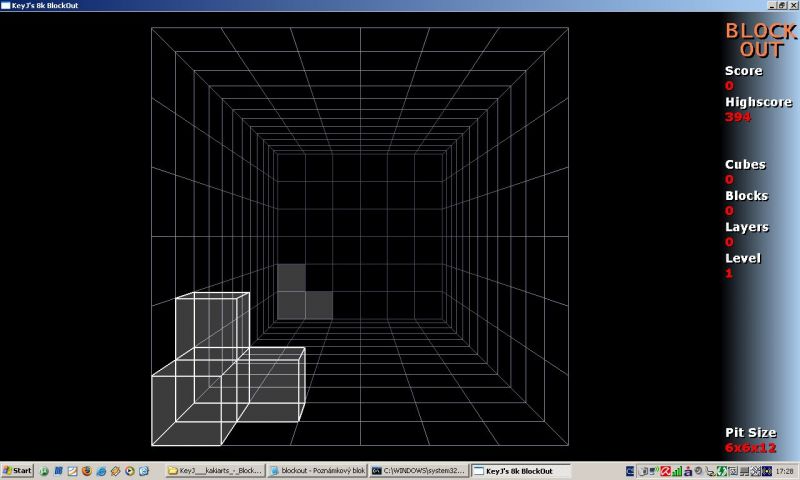800x480 pixels.
Task: Switch to the blockout Poznámkový blok window
Action: click(316, 470)
